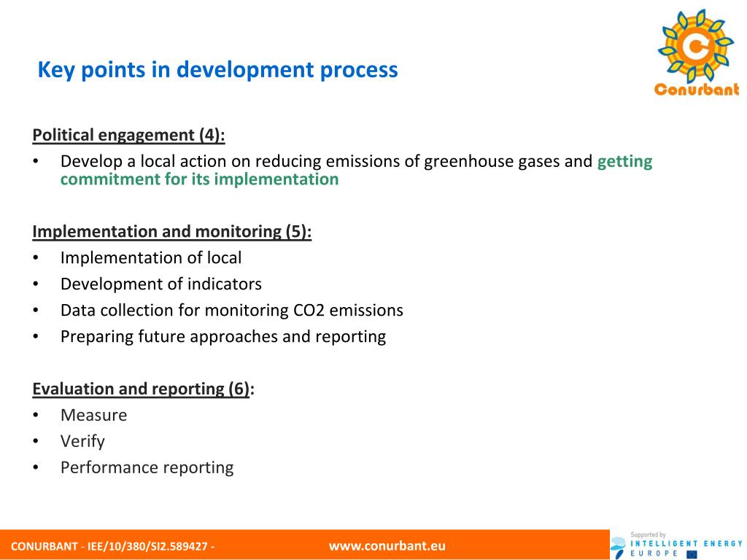Viewport: 747px width, 560px height.
Task: Click the 'Implementation and monitoring (5):' heading
Action: [172, 231]
